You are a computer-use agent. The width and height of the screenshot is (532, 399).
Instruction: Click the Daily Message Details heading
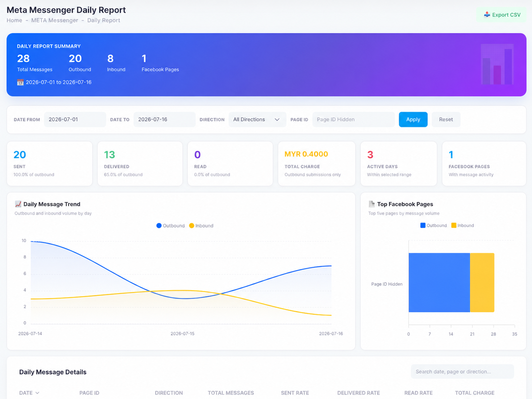[x=53, y=372]
